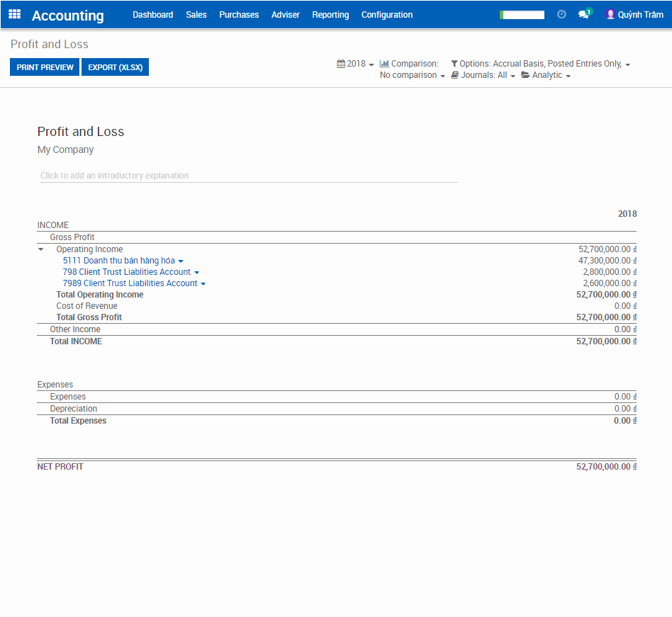Open dropdown for 5111 Doanh thu bán hàng hóa
Image resolution: width=672 pixels, height=617 pixels.
tap(181, 261)
